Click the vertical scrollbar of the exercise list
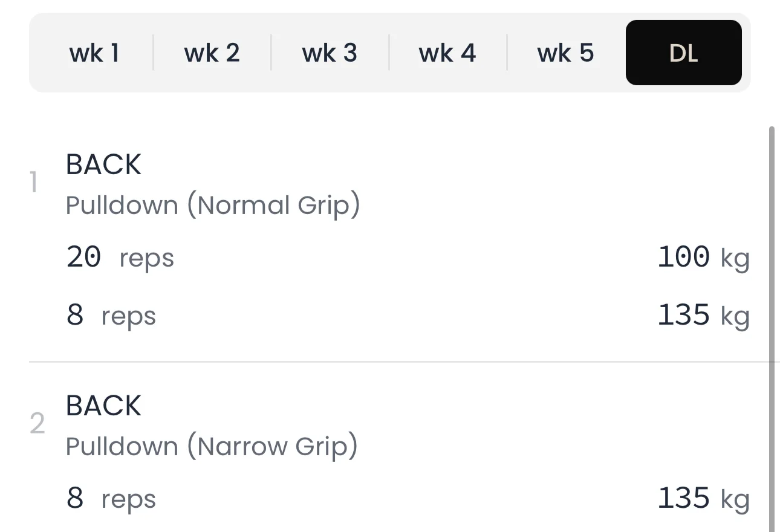 point(771,302)
